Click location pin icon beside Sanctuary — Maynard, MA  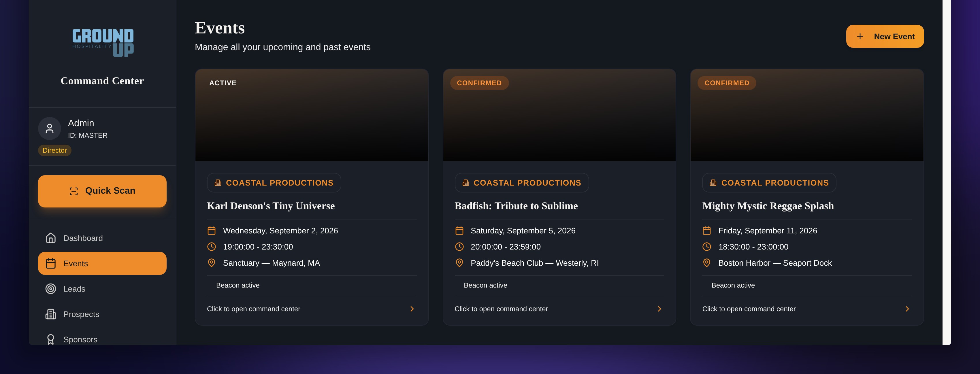pos(212,263)
